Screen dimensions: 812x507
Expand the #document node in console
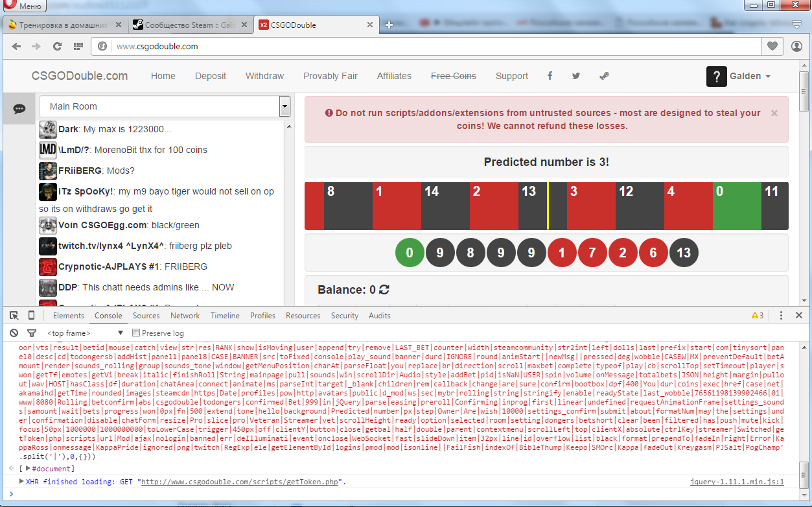pos(28,469)
